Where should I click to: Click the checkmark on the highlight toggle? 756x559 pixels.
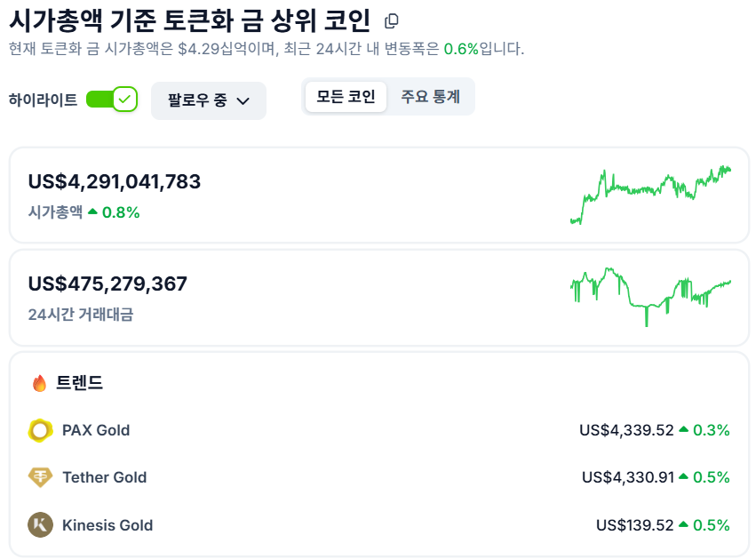(x=125, y=100)
